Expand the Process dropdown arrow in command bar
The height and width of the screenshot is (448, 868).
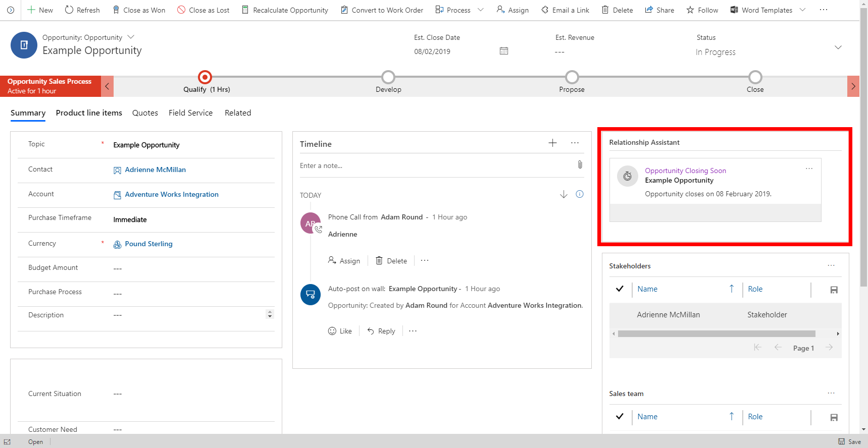tap(480, 10)
